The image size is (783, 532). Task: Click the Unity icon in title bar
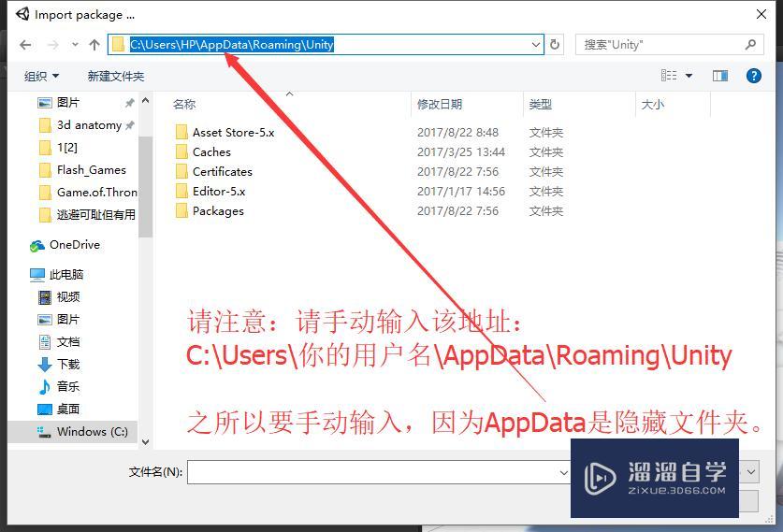[x=22, y=14]
